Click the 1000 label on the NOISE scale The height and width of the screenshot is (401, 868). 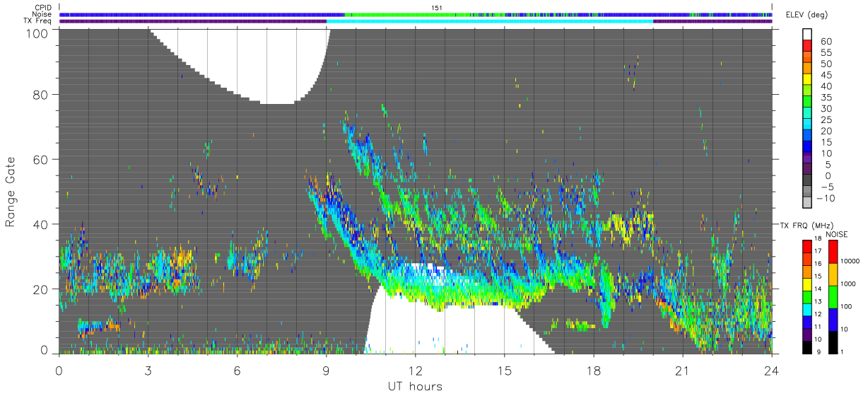click(850, 284)
